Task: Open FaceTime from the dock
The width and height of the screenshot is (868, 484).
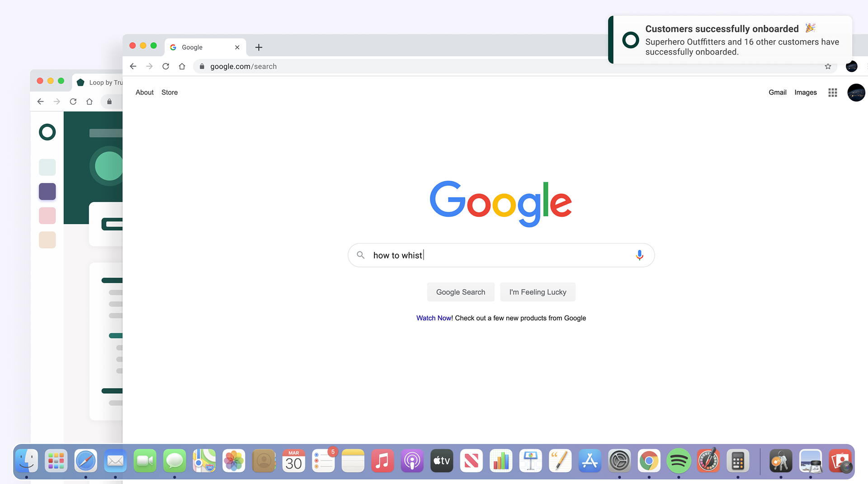Action: point(145,461)
